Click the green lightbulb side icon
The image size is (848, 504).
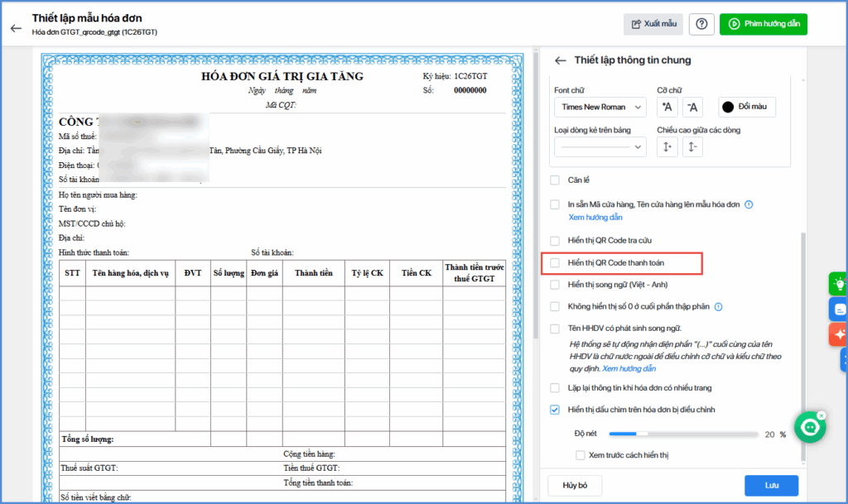(839, 284)
